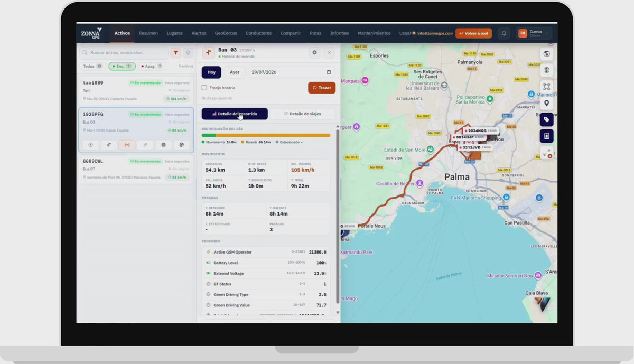Click the FAN Mallorca Shopping marker

coord(506,197)
